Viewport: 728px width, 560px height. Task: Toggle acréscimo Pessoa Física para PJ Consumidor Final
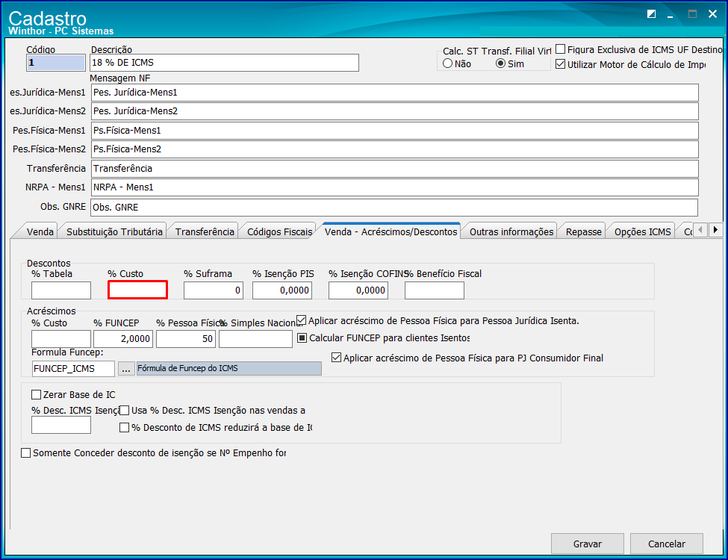click(x=337, y=358)
